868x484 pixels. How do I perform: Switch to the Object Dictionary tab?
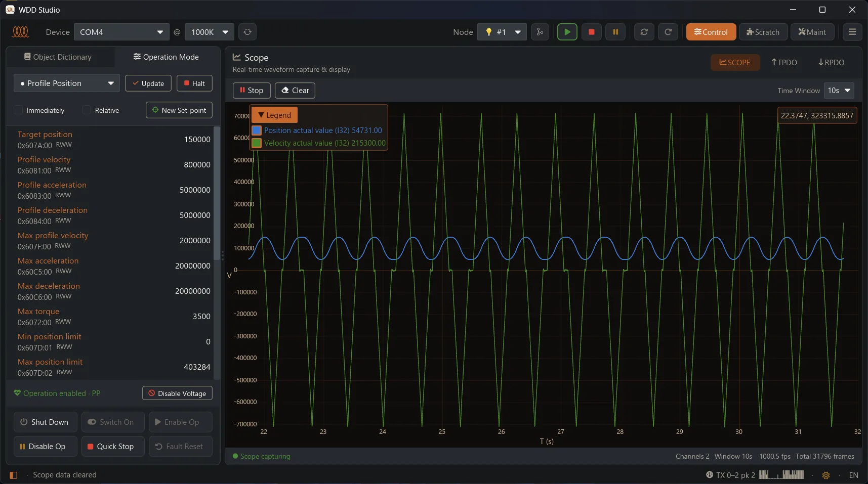tap(58, 57)
